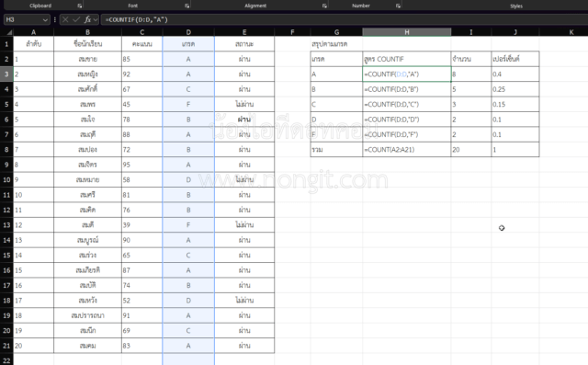Select all cells with corner triangle
This screenshot has height=365, width=588.
(x=8, y=32)
